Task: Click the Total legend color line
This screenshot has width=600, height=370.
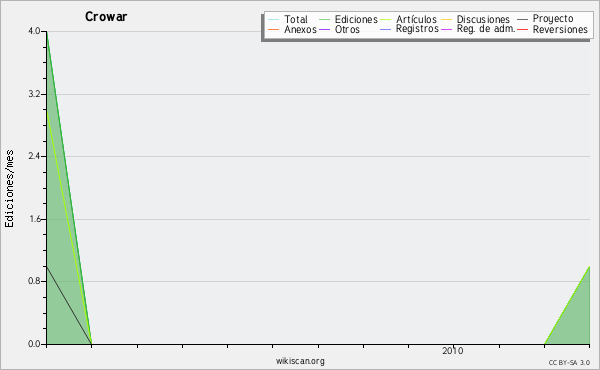Action: [274, 19]
